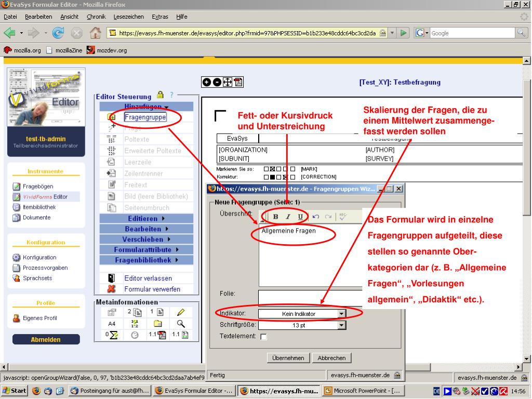Click the pencil icon in Metainformationen
Screen dimensions: 532x399
[x=181, y=312]
